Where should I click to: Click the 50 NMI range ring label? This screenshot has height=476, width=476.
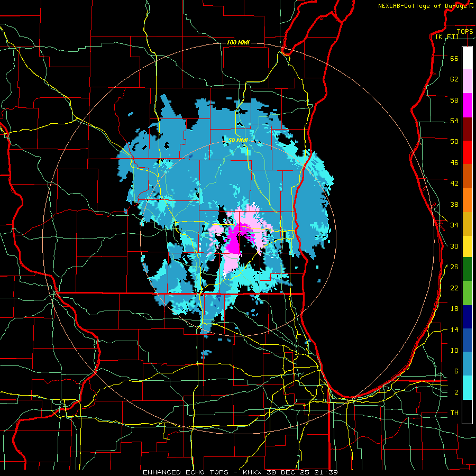click(238, 140)
